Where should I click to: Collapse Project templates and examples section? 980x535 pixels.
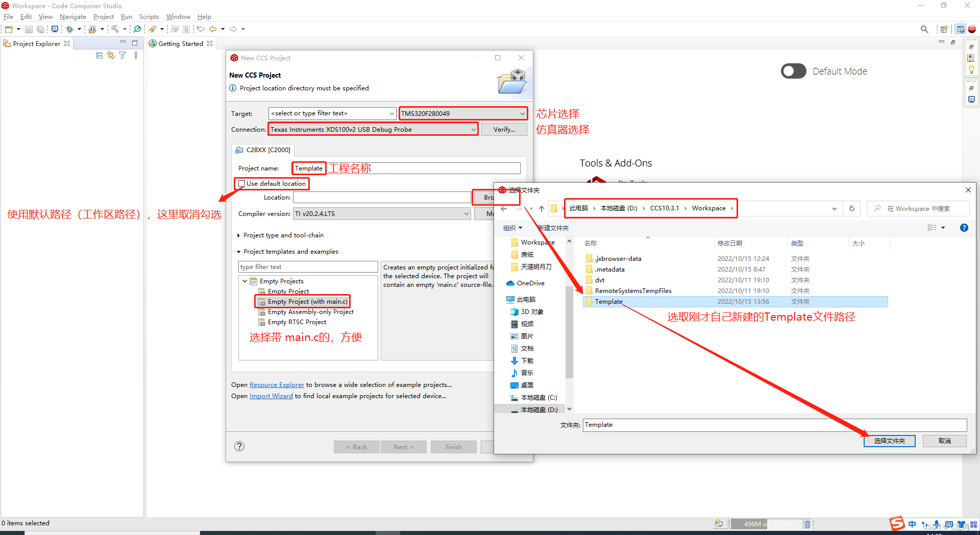click(x=238, y=252)
